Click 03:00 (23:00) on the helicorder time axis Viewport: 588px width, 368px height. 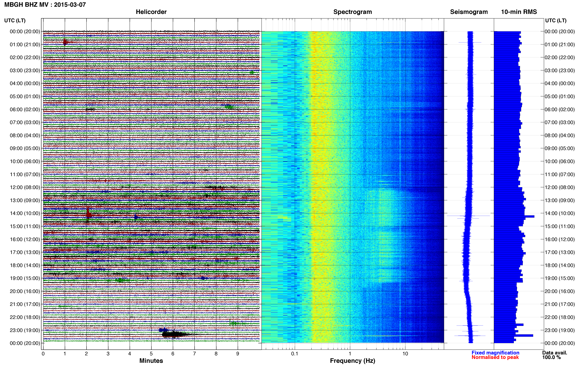25,71
